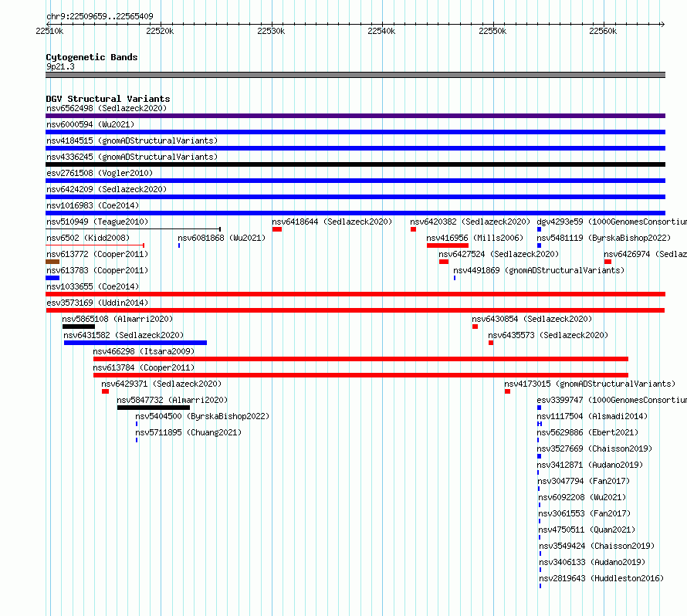Click the Cytogenetic Bands track title
The width and height of the screenshot is (687, 616).
point(92,57)
